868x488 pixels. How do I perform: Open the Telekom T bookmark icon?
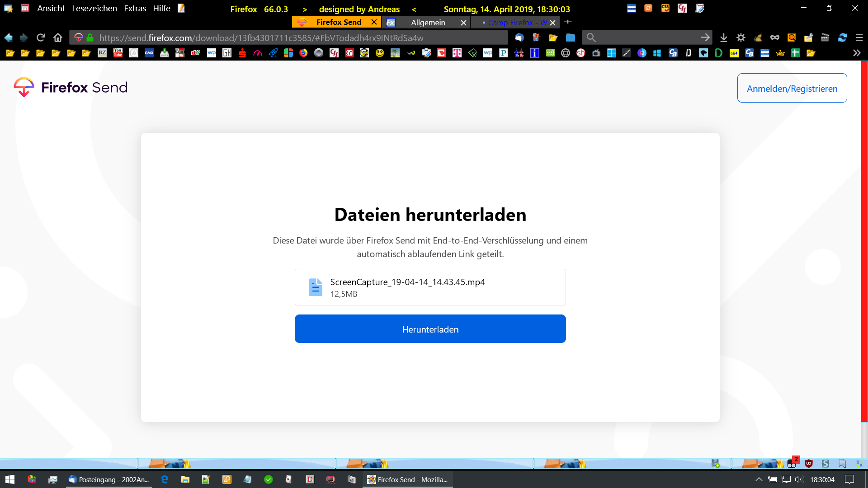[x=457, y=53]
